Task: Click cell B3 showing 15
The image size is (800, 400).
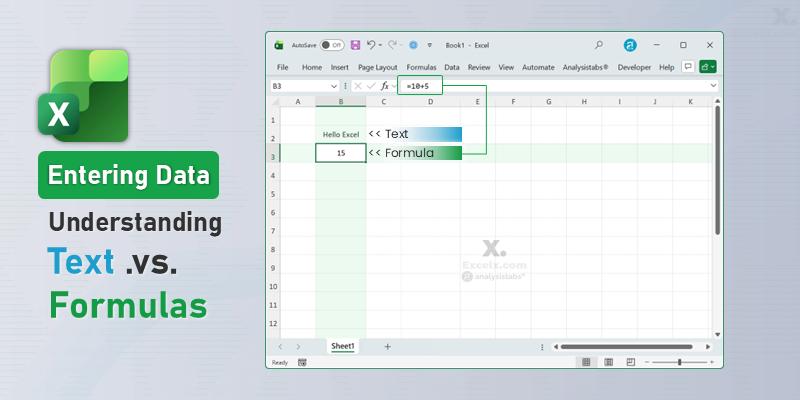Action: pyautogui.click(x=341, y=153)
